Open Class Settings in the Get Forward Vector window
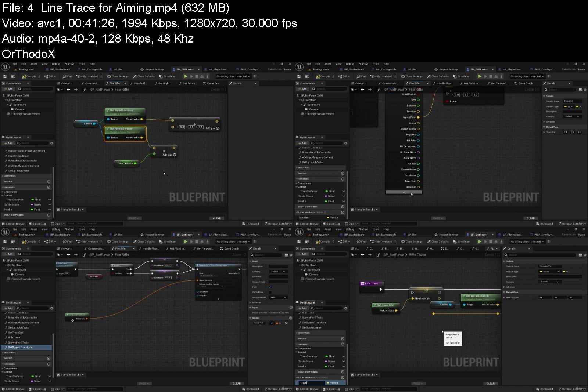 [118, 76]
